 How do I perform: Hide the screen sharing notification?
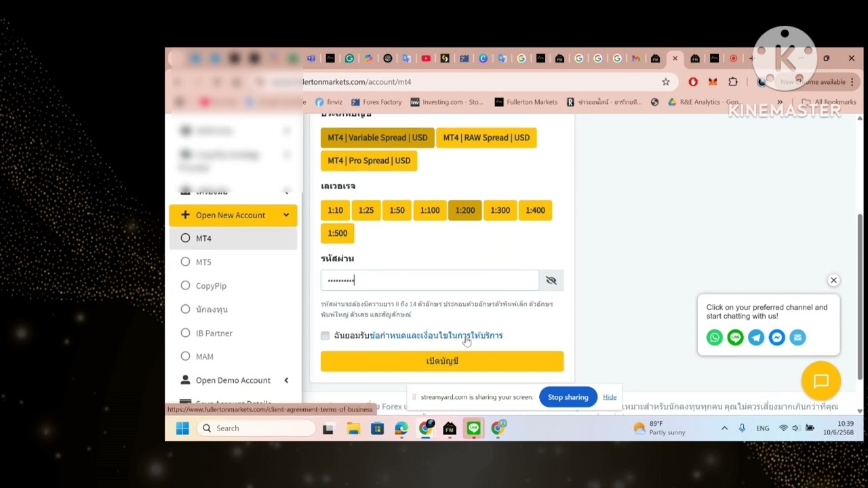[x=610, y=397]
